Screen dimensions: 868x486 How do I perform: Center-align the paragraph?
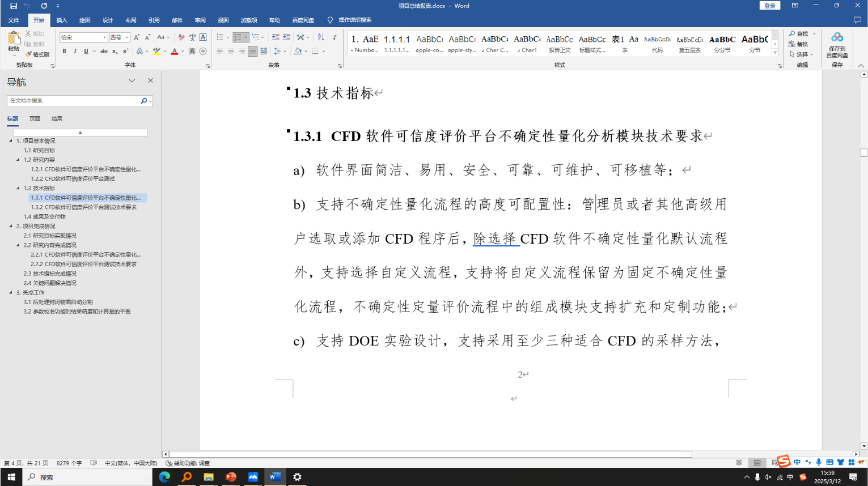coord(231,51)
